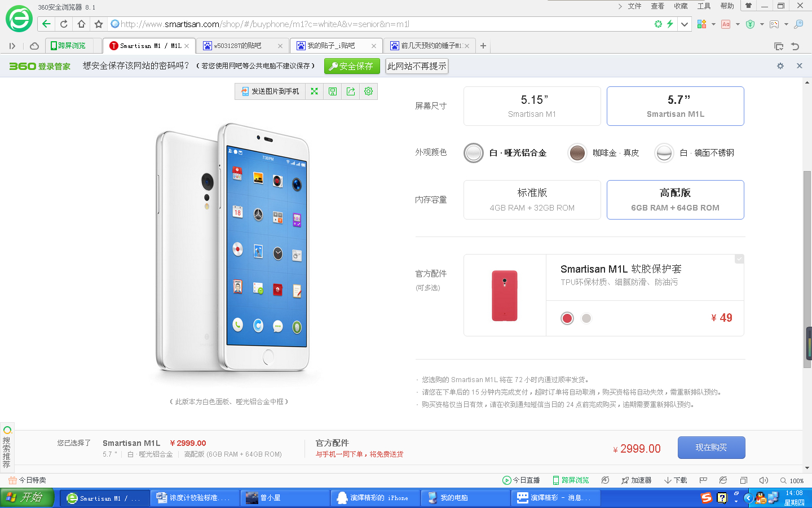
Task: Pick 白·哑光铝合金 color option
Action: [x=505, y=153]
